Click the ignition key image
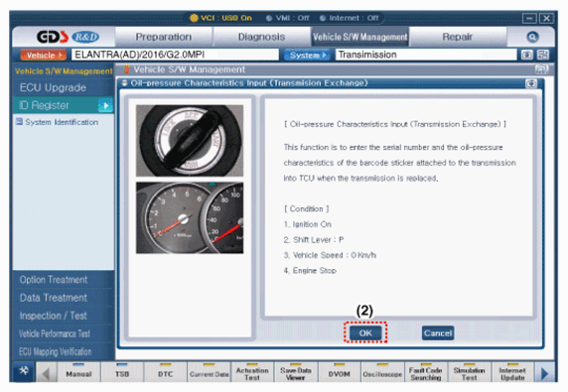This screenshot has height=392, width=568. coord(190,141)
